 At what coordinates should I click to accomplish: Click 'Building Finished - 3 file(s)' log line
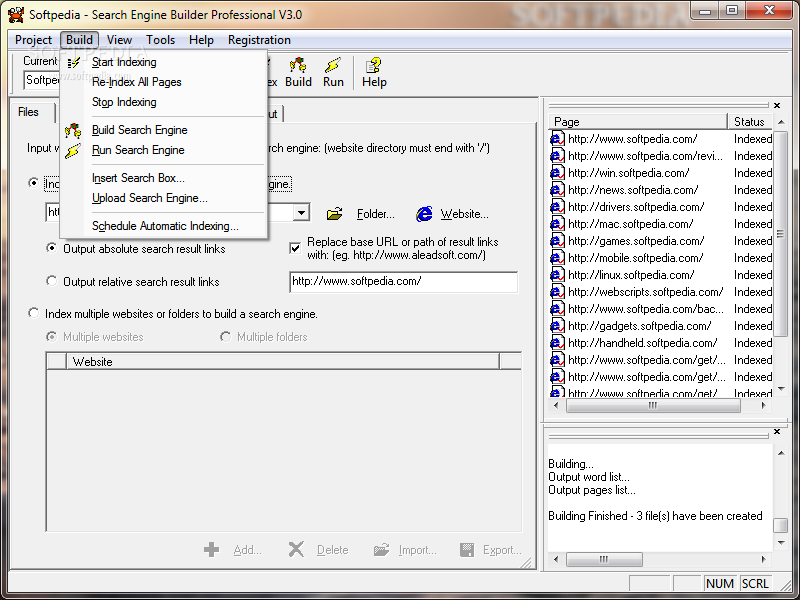click(x=655, y=516)
